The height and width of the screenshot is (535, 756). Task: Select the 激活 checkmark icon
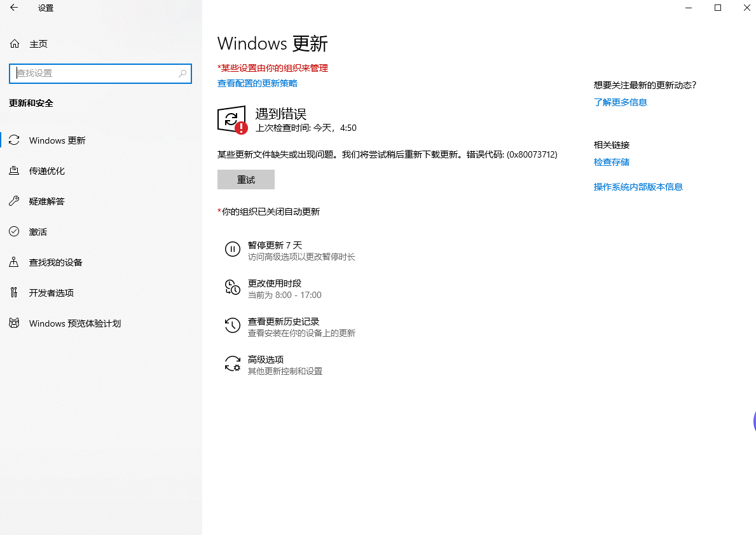point(15,231)
